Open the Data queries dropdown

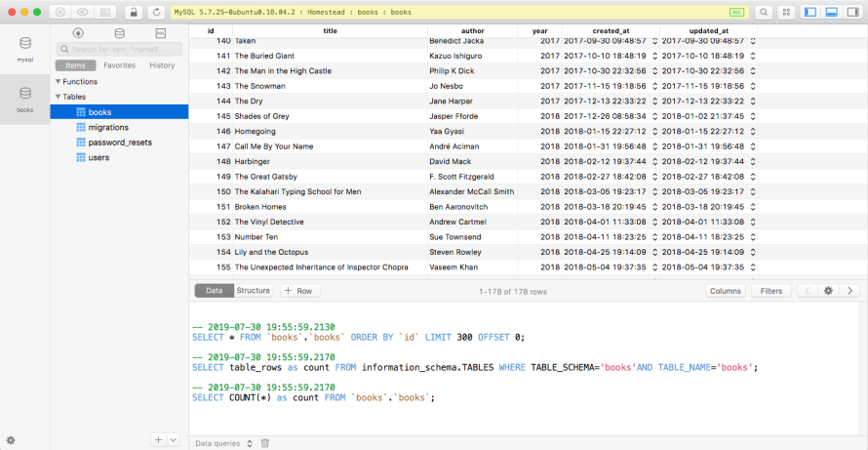point(223,443)
